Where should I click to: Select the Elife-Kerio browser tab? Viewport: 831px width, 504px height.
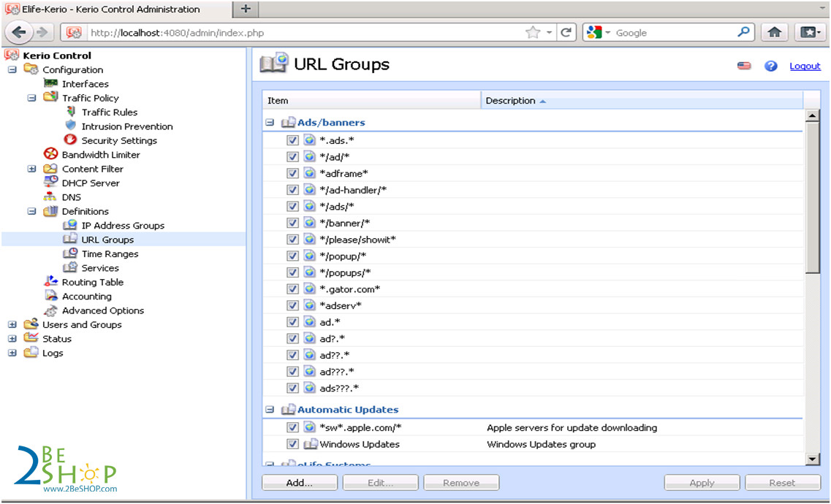point(116,9)
